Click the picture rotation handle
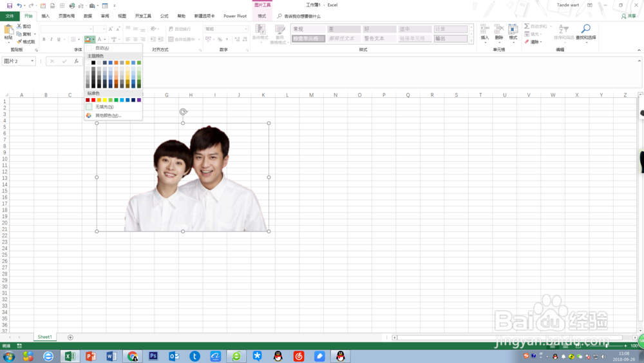Image resolution: width=644 pixels, height=363 pixels. pyautogui.click(x=183, y=112)
